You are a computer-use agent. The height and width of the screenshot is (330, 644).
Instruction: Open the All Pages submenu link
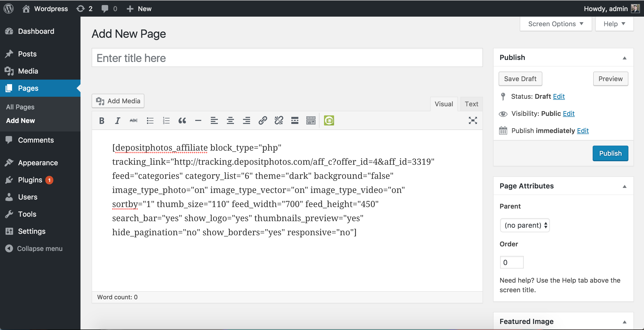coord(20,107)
